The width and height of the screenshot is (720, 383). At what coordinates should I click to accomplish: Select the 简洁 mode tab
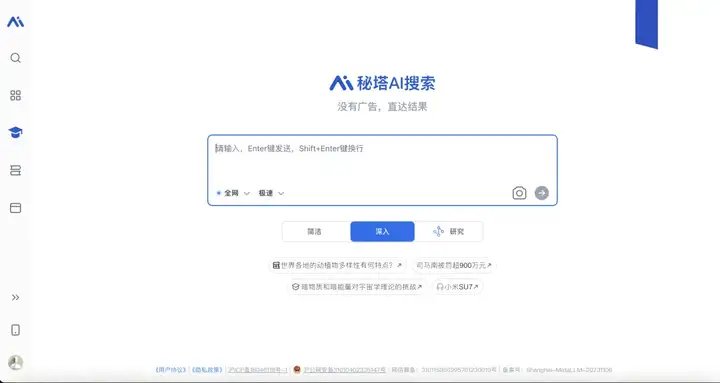(316, 231)
